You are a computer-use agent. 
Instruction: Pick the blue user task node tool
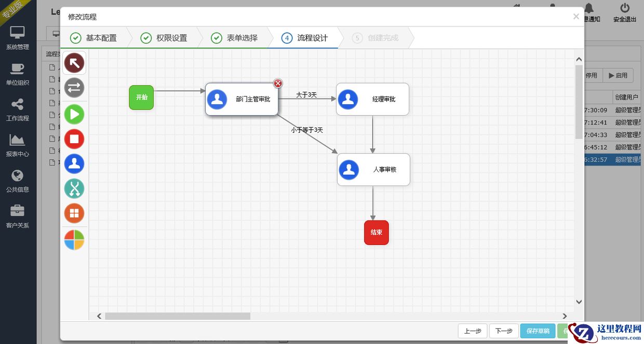(74, 164)
